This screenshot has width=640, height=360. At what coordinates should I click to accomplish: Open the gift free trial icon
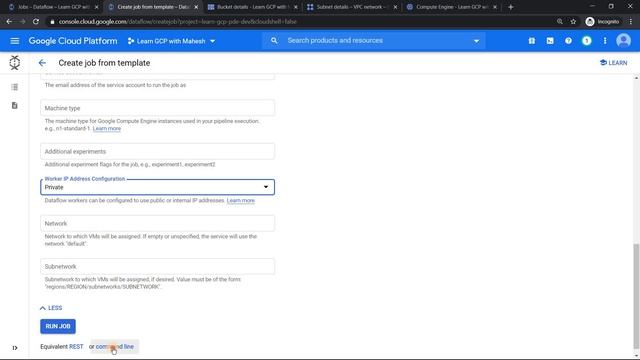531,41
